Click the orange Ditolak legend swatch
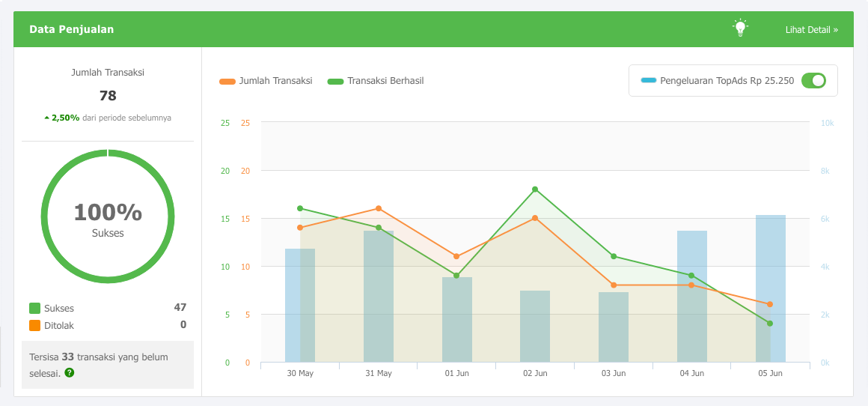Image resolution: width=868 pixels, height=406 pixels. pos(35,325)
